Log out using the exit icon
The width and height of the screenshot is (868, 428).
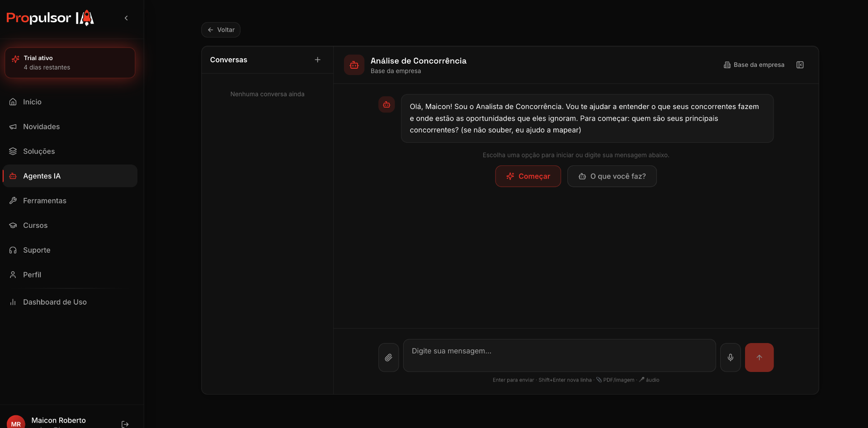(x=125, y=424)
